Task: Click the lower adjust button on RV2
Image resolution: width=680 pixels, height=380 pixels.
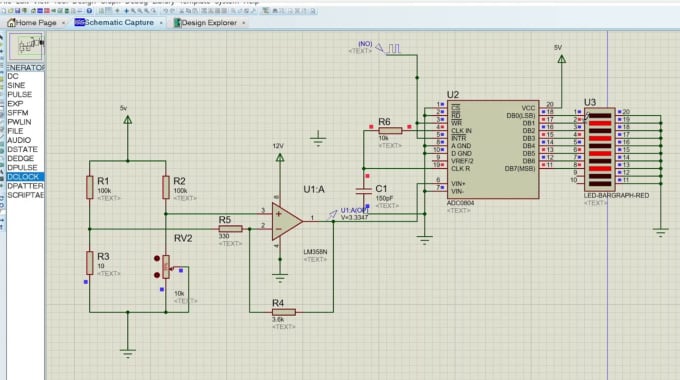Action: tap(157, 275)
